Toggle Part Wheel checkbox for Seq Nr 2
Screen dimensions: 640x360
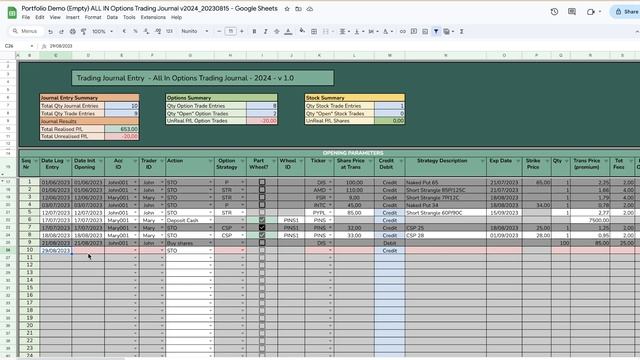point(262,190)
